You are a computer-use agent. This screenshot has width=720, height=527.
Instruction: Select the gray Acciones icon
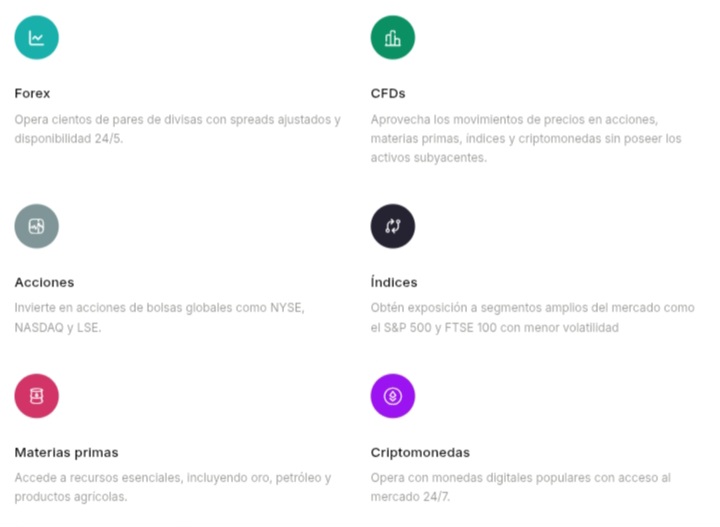click(36, 226)
